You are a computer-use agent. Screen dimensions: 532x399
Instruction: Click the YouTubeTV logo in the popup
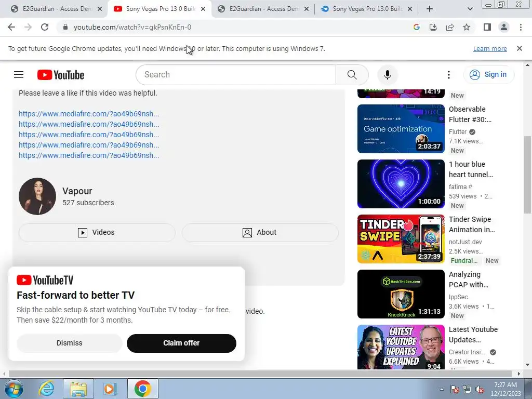45,280
